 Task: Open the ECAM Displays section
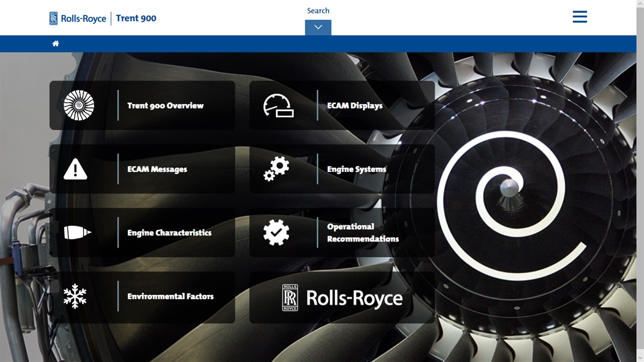tap(354, 105)
